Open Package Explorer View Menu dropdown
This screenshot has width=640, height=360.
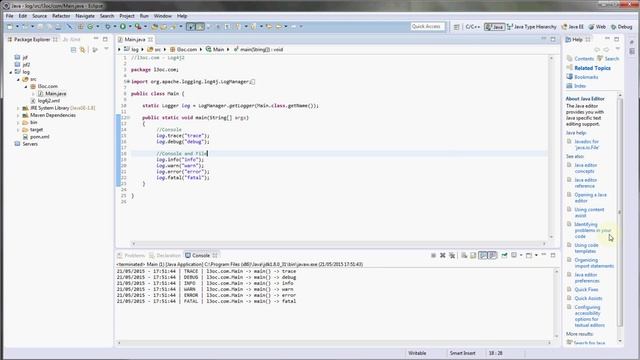pos(106,49)
